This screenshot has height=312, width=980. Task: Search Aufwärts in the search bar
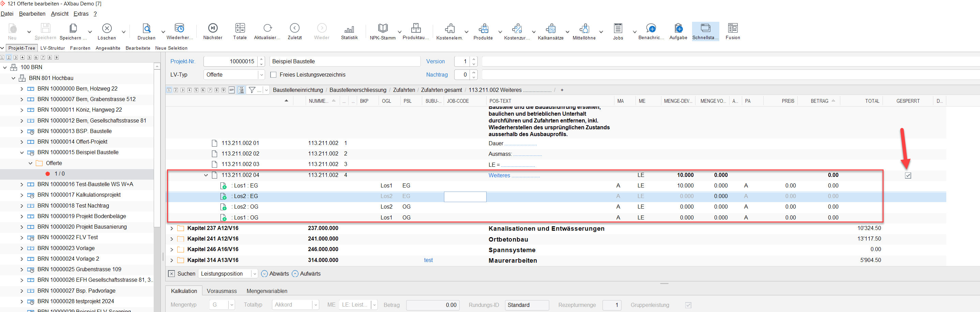pyautogui.click(x=306, y=274)
